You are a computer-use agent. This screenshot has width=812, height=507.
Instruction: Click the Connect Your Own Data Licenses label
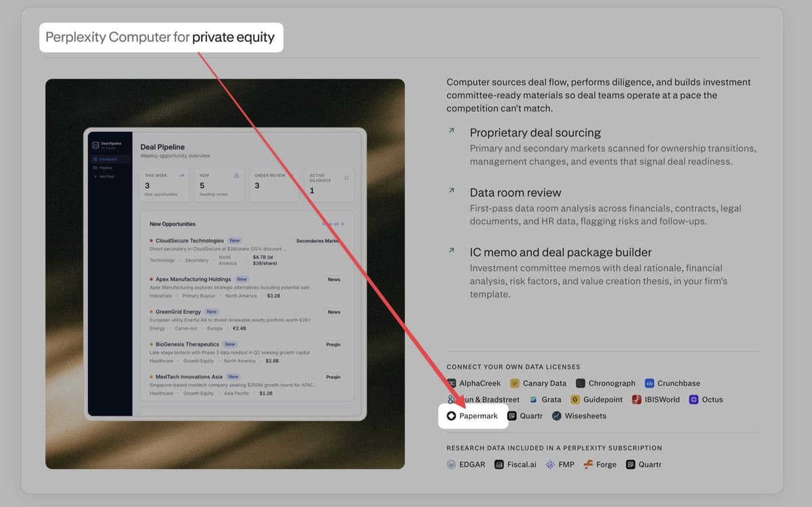(513, 367)
